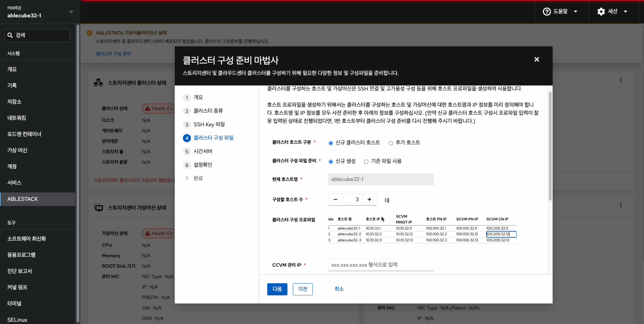644x324 pixels.
Task: Click the blue Next button in wizard
Action: pos(277,289)
